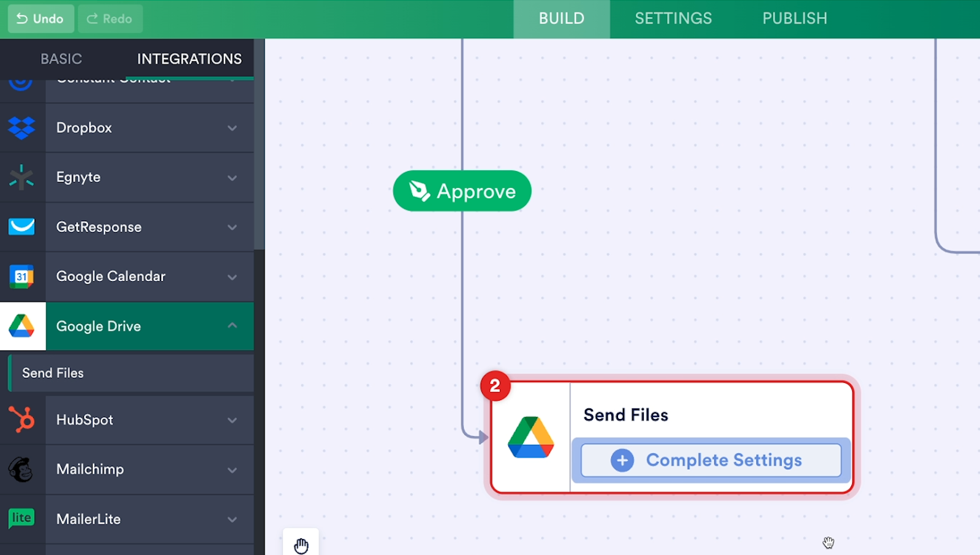Click the Mailchimp monkey icon

point(21,469)
